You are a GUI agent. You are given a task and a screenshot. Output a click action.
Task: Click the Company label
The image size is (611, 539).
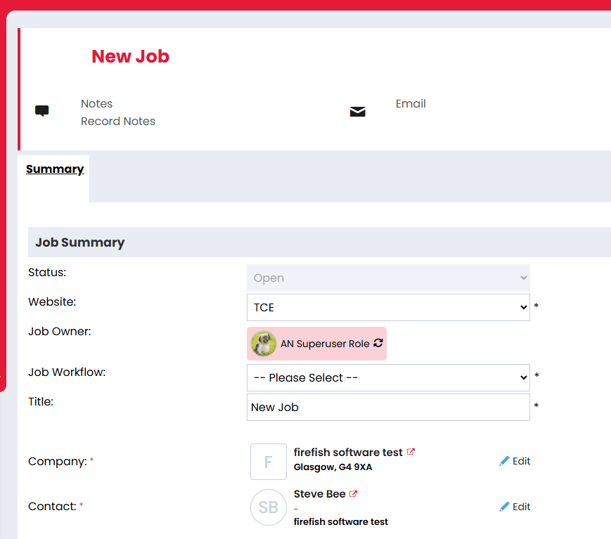pyautogui.click(x=57, y=461)
